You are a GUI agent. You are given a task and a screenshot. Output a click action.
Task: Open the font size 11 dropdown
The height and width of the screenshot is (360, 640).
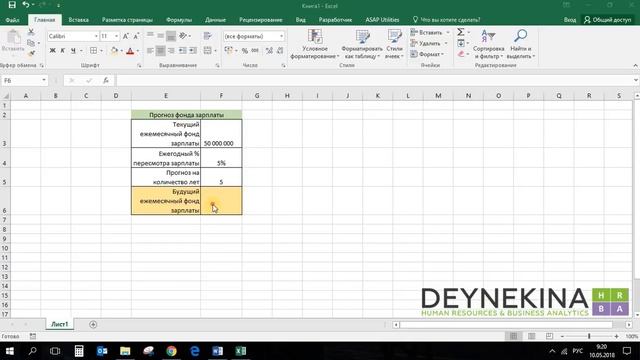(x=116, y=36)
